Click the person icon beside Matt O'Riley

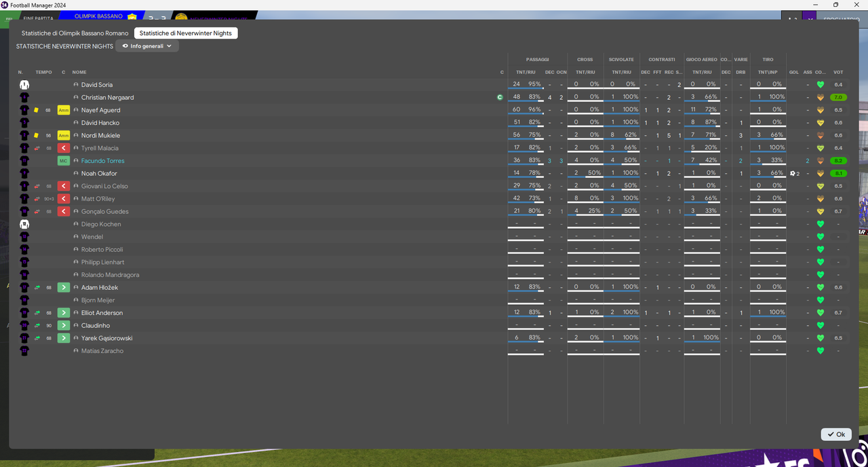click(76, 199)
